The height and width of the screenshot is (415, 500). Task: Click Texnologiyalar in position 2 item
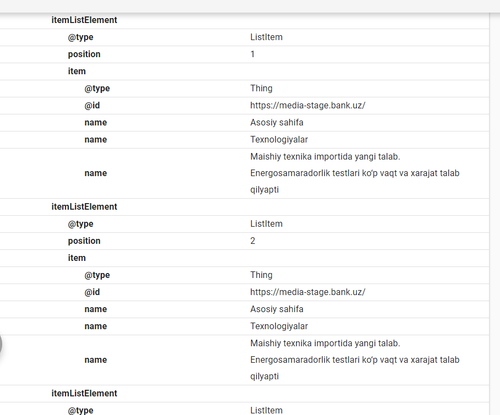[279, 326]
